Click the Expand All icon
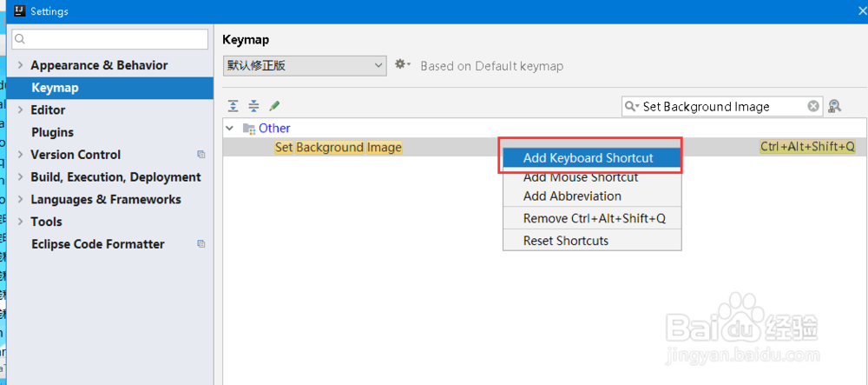This screenshot has height=385, width=868. click(x=233, y=106)
